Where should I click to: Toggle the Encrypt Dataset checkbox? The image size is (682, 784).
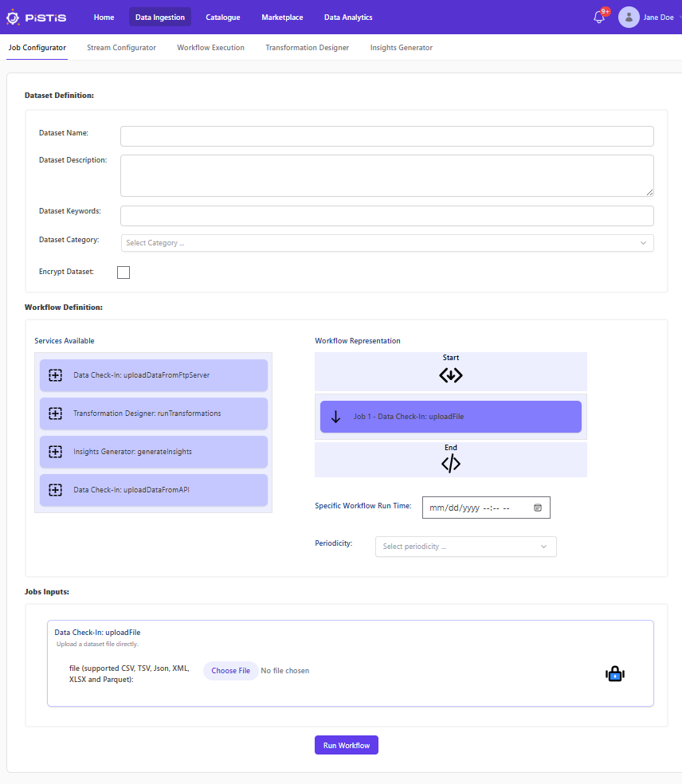click(x=123, y=272)
